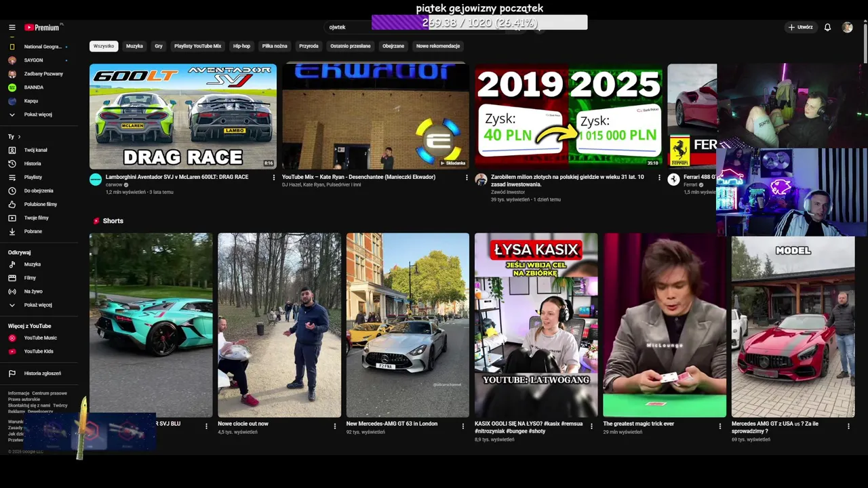This screenshot has width=868, height=488.
Task: Open Zarobiłem milion złotych video title
Action: [x=568, y=180]
